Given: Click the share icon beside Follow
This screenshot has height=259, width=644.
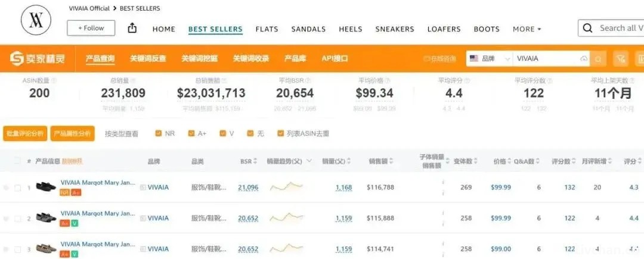Looking at the screenshot, I should point(132,28).
